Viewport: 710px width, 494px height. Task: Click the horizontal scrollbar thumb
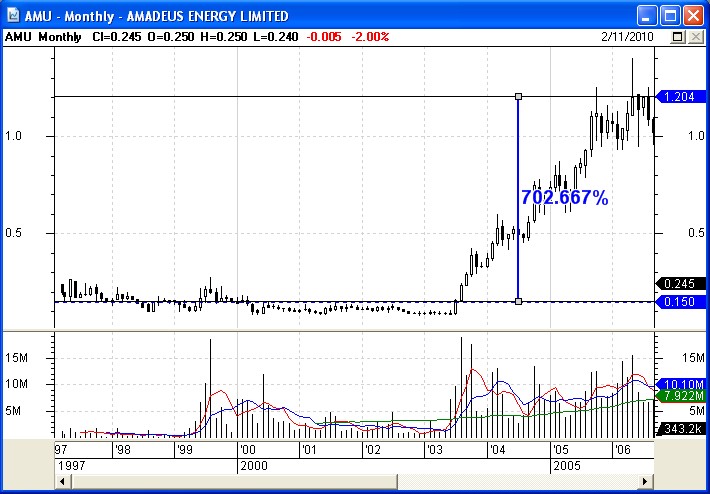pos(234,481)
